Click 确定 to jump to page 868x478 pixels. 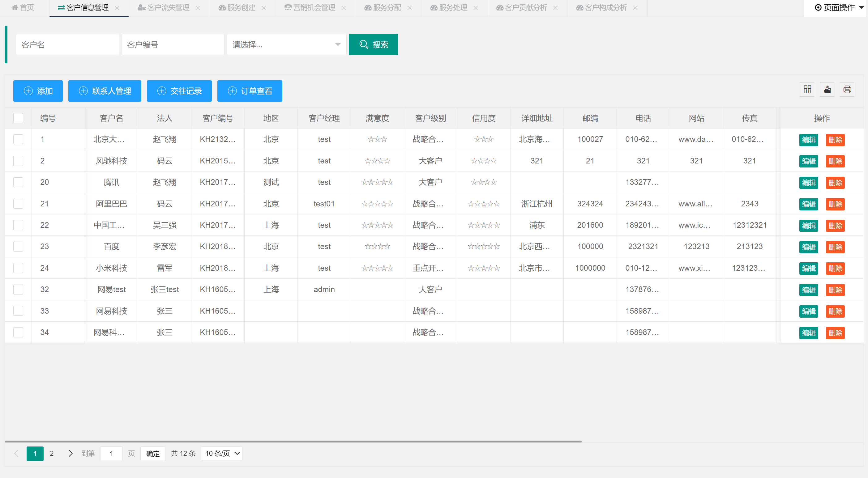coord(153,453)
